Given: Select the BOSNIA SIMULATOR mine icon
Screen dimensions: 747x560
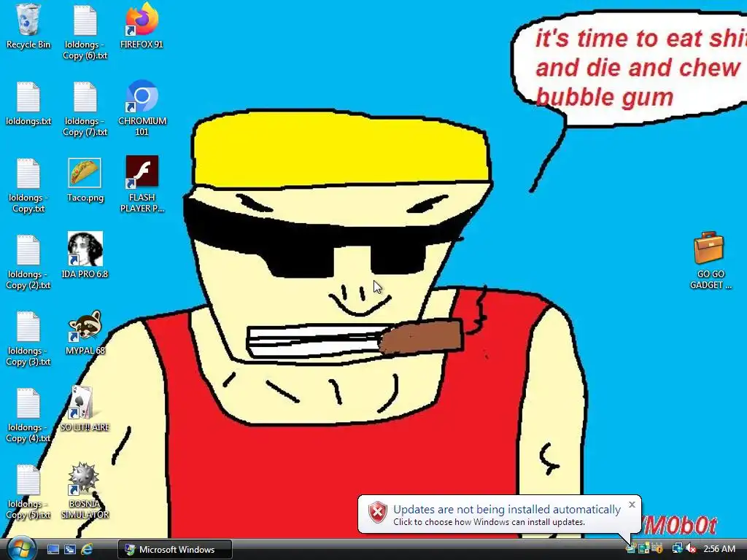Looking at the screenshot, I should point(85,491).
